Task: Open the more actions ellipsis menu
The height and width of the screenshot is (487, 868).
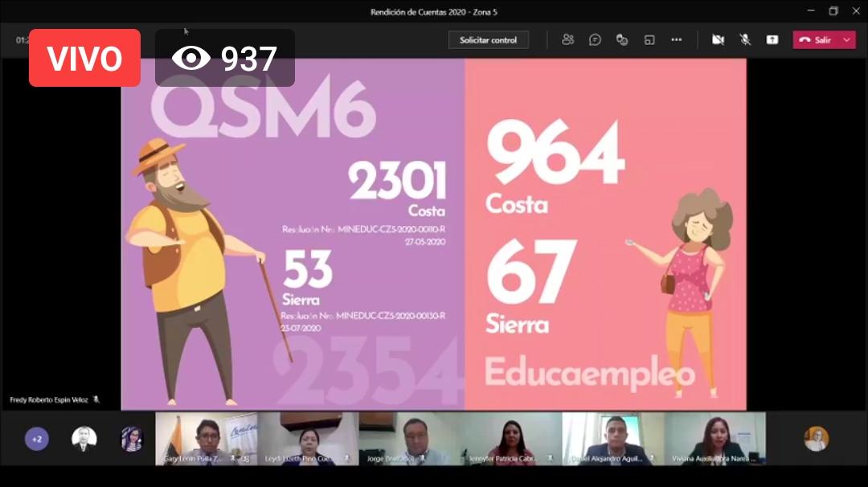Action: pyautogui.click(x=676, y=40)
